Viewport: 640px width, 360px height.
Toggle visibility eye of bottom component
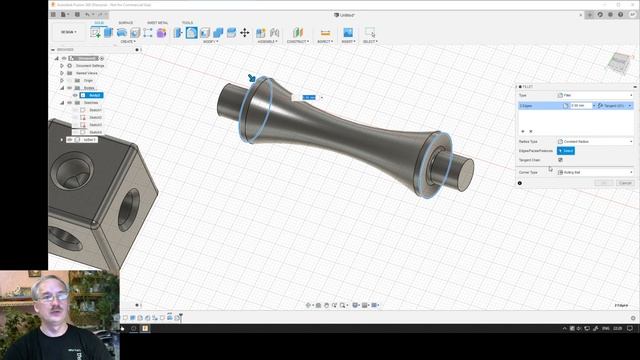(70, 140)
